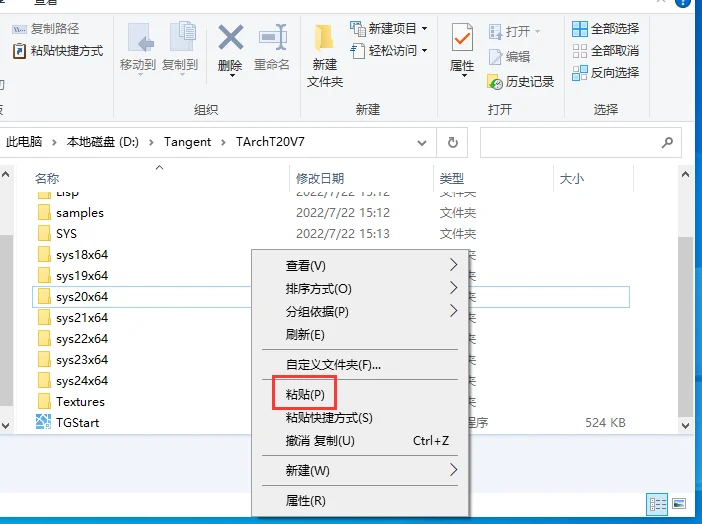Sort by the 修改日期 column header
This screenshot has width=702, height=524.
[320, 179]
